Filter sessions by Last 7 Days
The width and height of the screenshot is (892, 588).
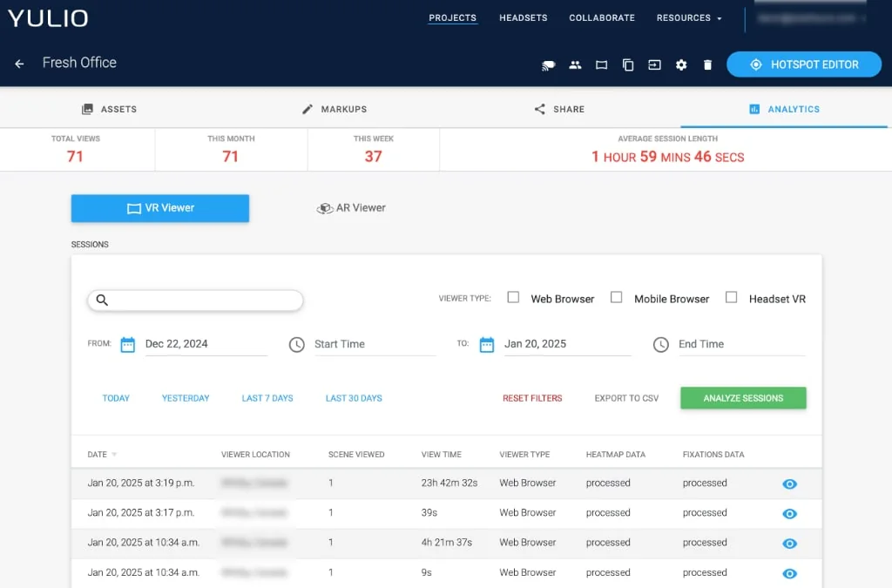tap(267, 398)
